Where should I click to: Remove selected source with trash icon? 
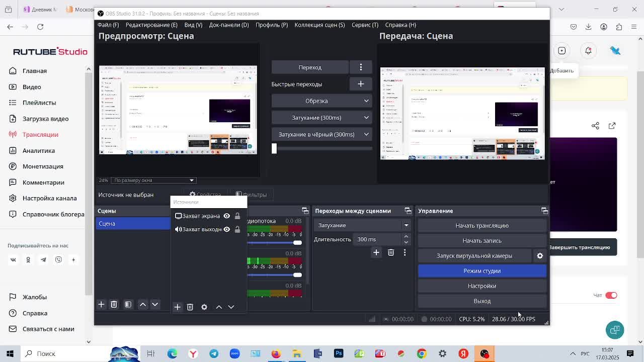coord(190,307)
